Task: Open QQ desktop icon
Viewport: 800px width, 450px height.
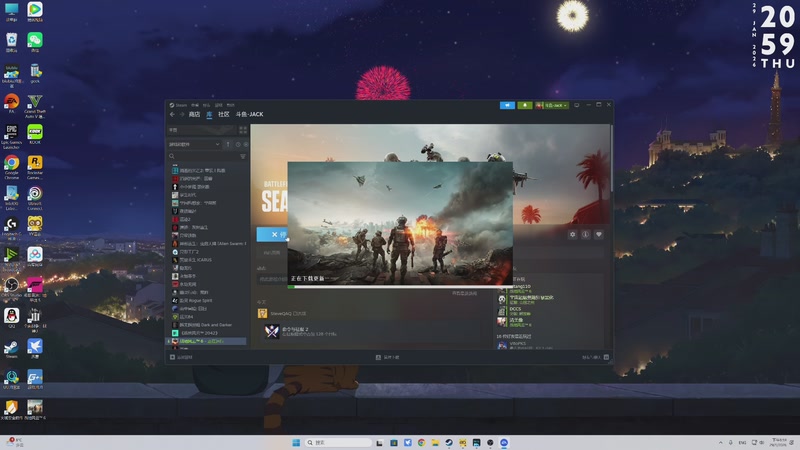Action: 11,318
